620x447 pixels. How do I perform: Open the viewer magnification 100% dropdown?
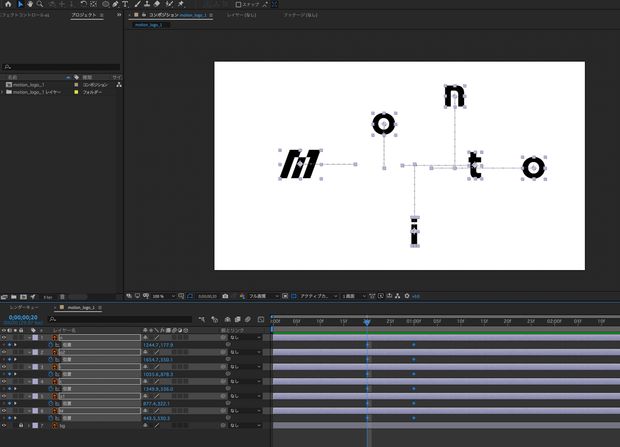160,296
